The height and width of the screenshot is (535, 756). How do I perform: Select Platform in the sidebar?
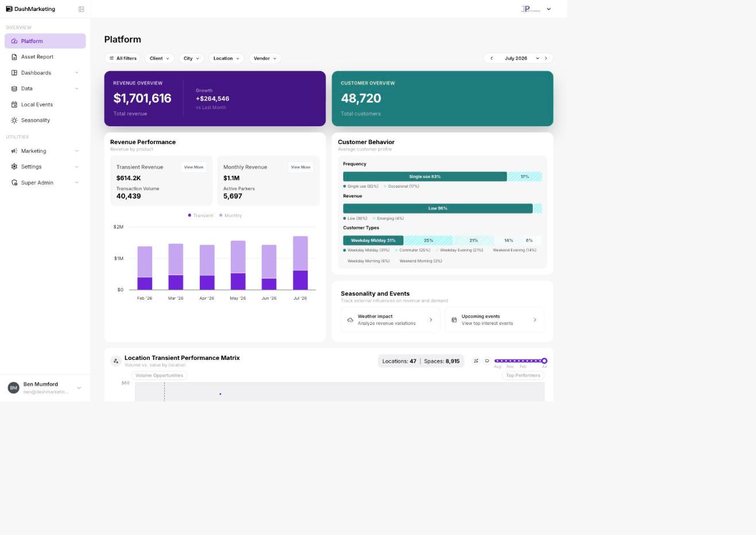(45, 41)
